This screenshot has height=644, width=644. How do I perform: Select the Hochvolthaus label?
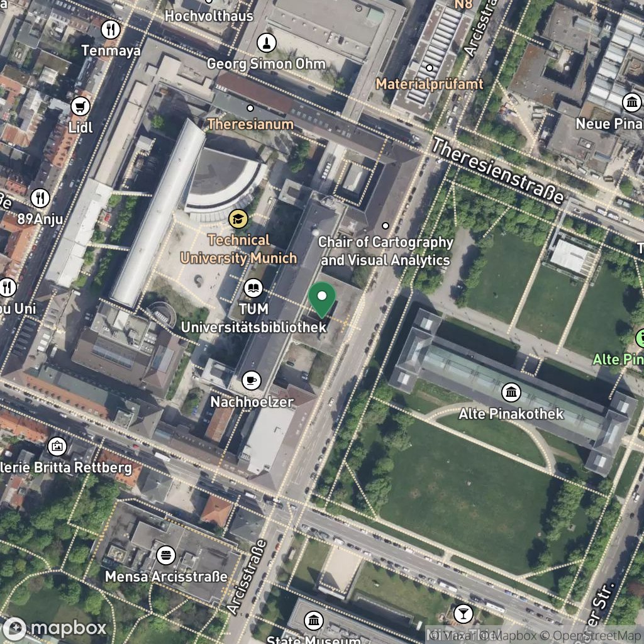pyautogui.click(x=209, y=16)
